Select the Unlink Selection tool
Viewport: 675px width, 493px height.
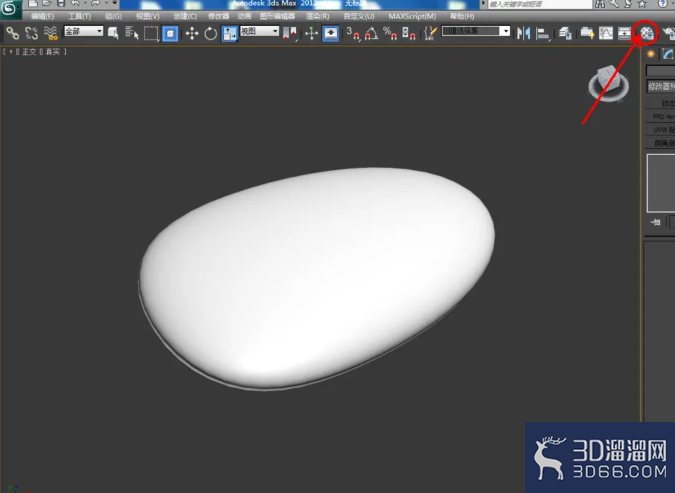click(31, 33)
